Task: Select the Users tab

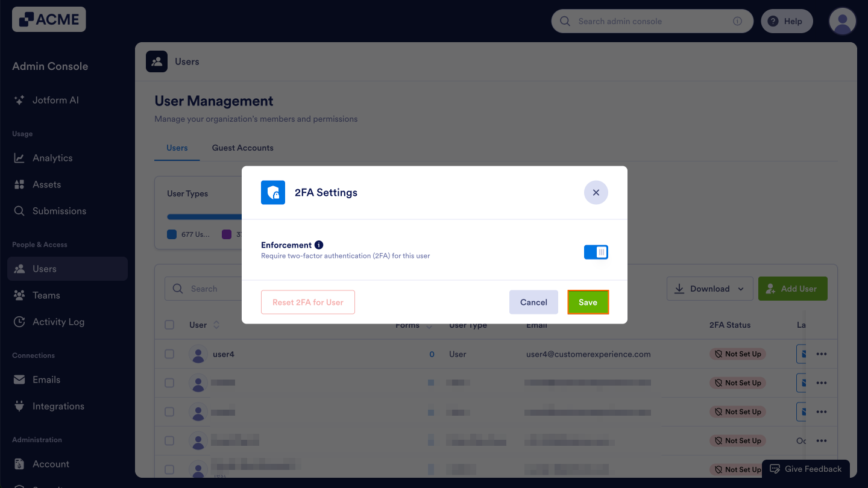Action: pos(177,148)
